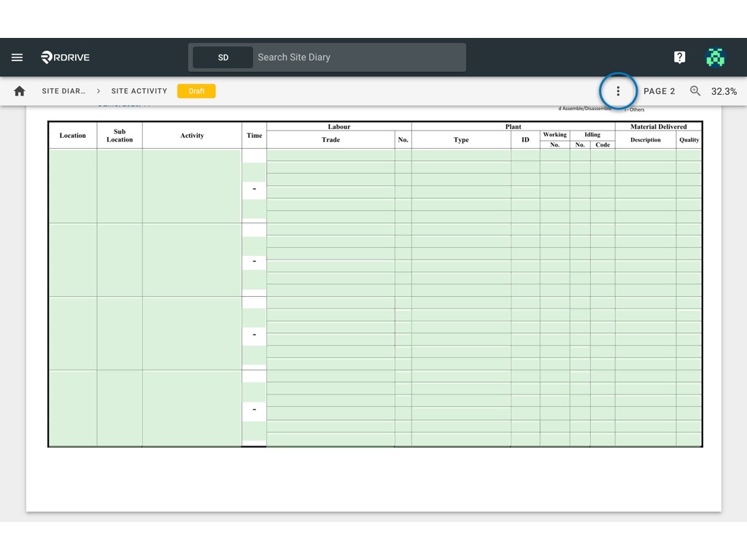Screen dimensions: 747x560
Task: Click the 32.3% zoom level
Action: 724,91
